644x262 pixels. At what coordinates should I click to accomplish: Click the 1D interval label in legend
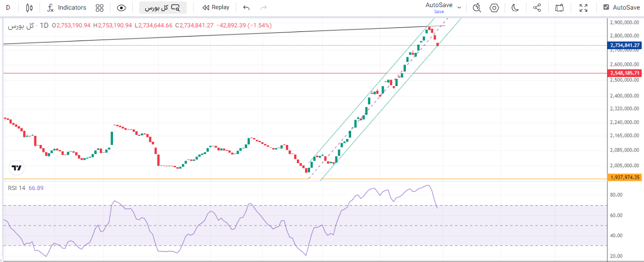click(44, 25)
